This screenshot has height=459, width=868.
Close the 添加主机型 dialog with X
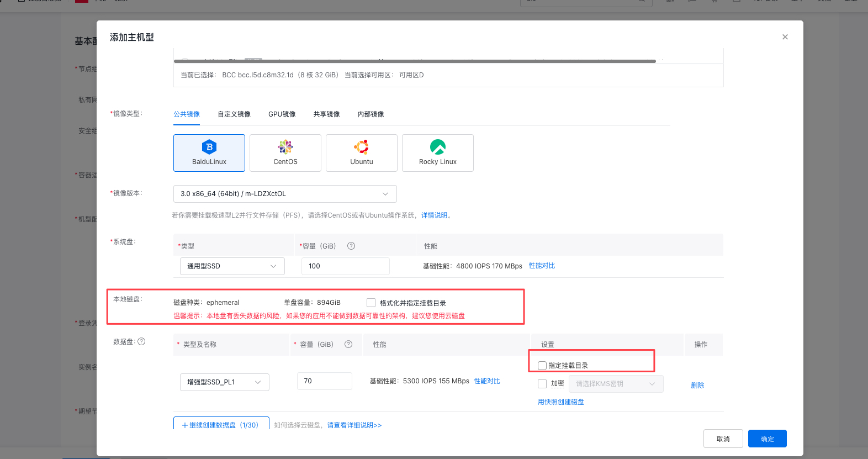[x=785, y=37]
